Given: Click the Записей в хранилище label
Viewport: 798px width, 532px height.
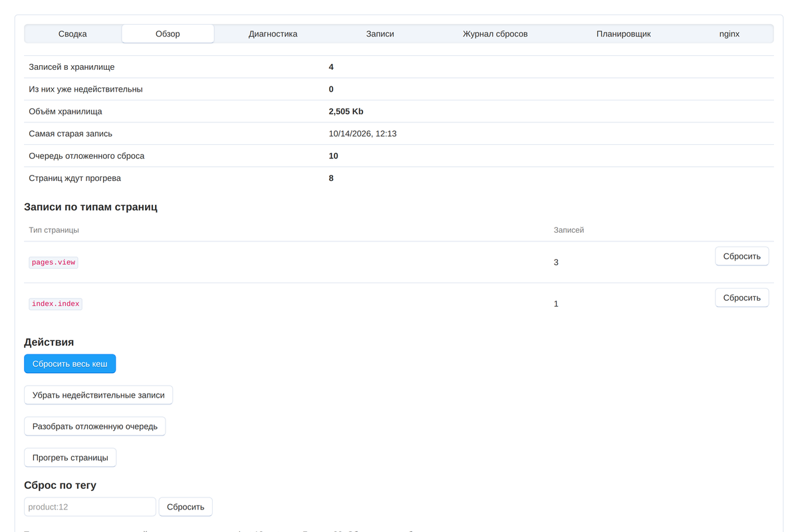Looking at the screenshot, I should tap(72, 67).
